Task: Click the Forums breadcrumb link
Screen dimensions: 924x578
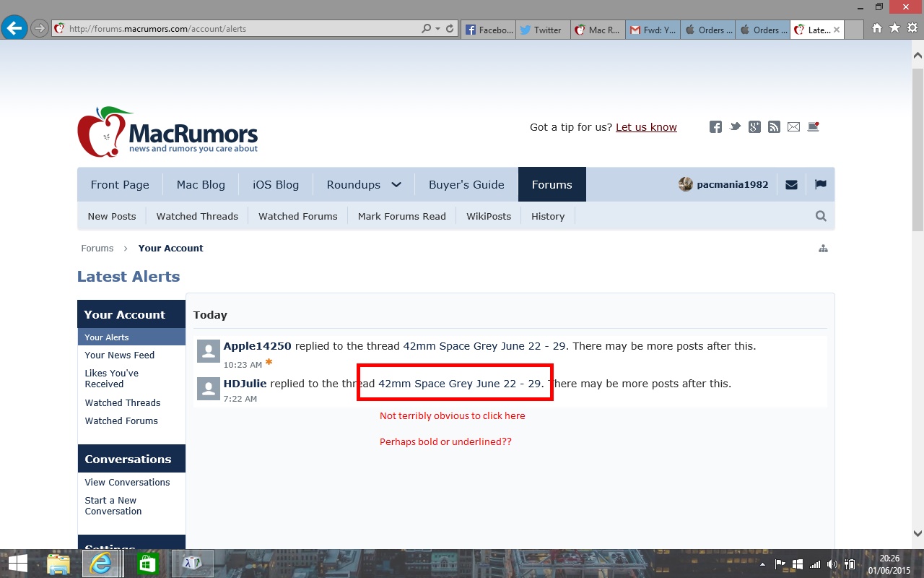Action: click(x=97, y=248)
